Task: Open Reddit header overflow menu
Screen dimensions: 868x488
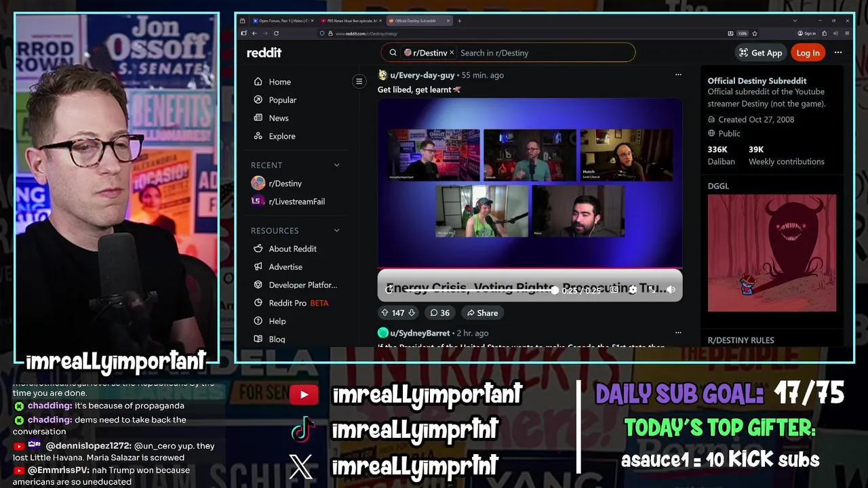Action: click(x=838, y=53)
